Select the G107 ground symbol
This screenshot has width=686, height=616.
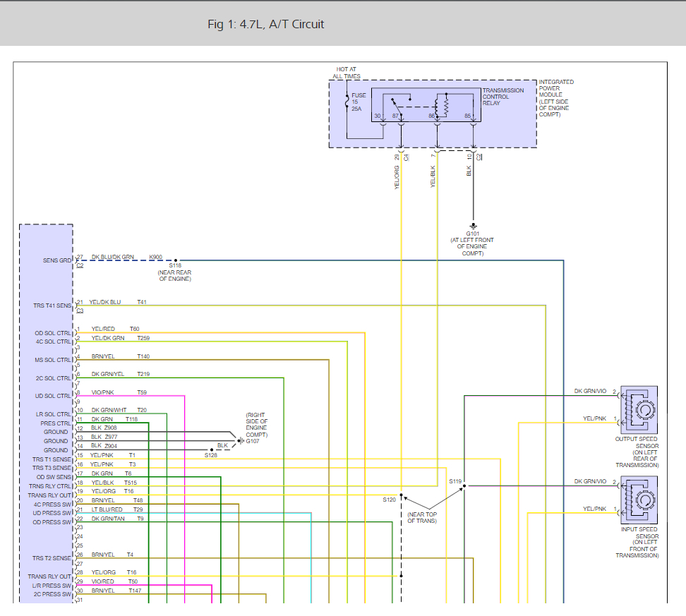pos(241,440)
